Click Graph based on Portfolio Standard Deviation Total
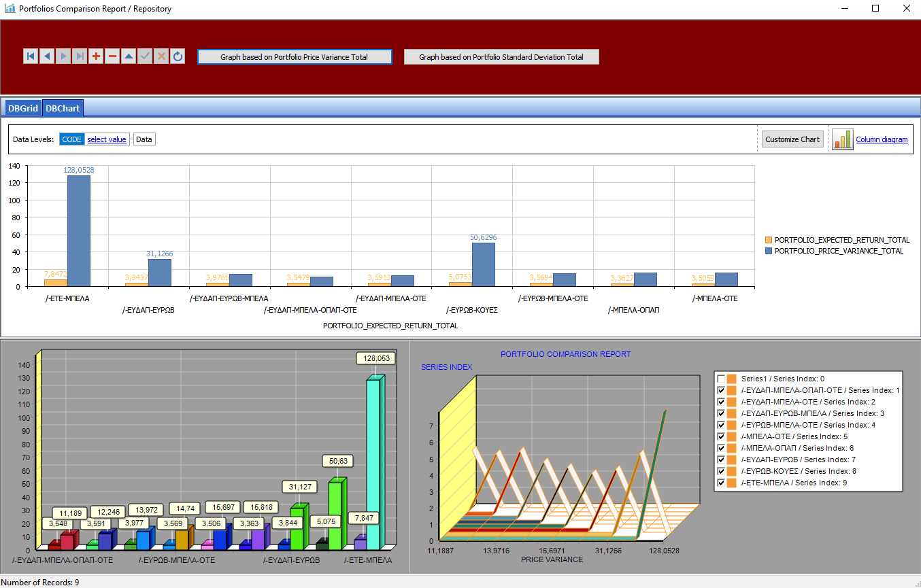The height and width of the screenshot is (588, 921). 501,57
